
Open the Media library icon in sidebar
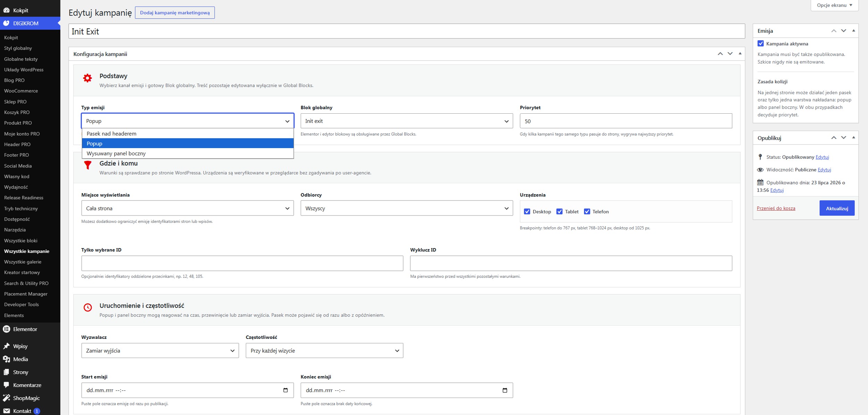(x=7, y=359)
